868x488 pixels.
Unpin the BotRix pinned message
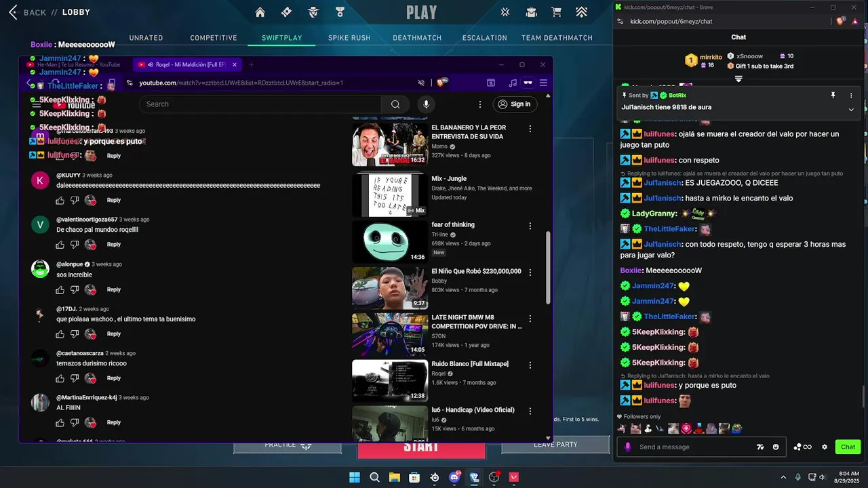click(x=833, y=96)
